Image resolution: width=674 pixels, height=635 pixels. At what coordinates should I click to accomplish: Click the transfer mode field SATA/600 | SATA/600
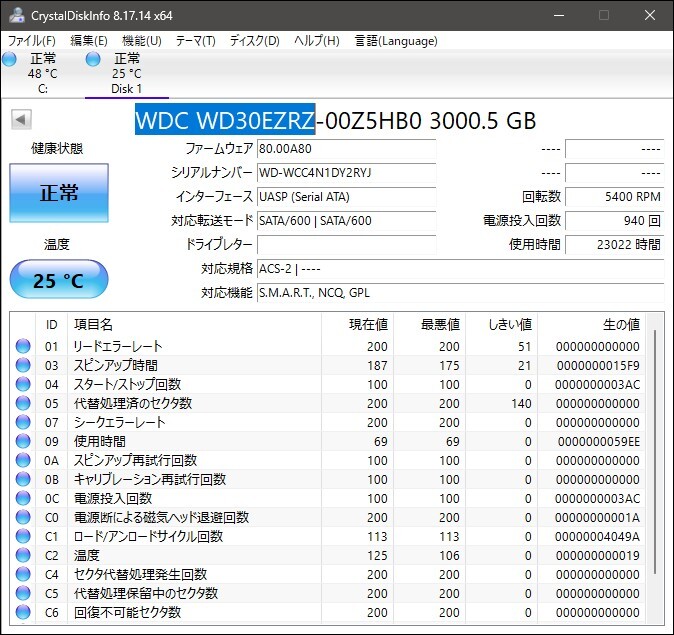coord(346,221)
